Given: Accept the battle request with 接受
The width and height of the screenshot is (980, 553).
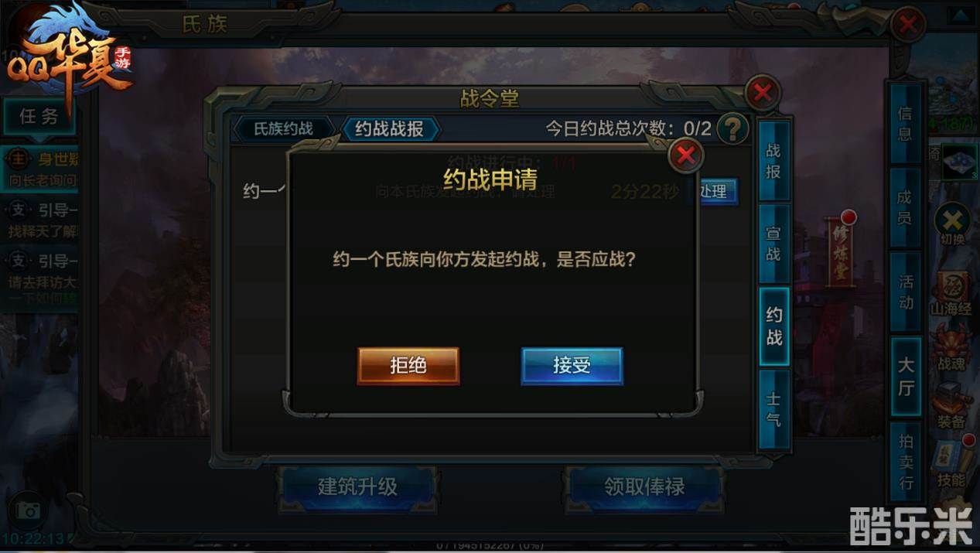Looking at the screenshot, I should (x=572, y=365).
